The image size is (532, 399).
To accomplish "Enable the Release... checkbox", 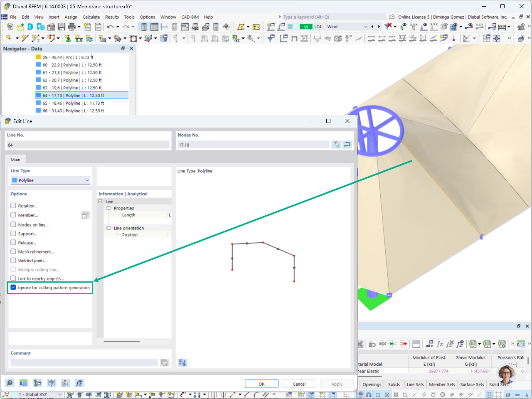I will pos(13,242).
